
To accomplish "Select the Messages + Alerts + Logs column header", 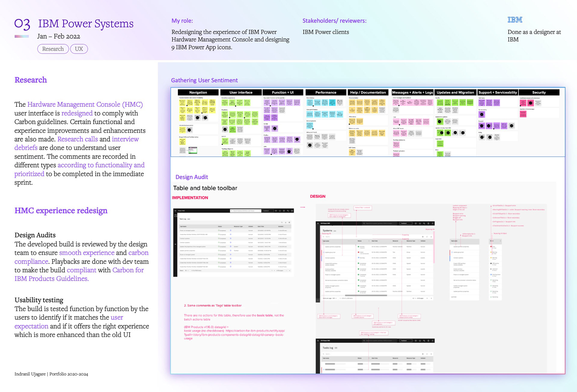I will point(412,92).
